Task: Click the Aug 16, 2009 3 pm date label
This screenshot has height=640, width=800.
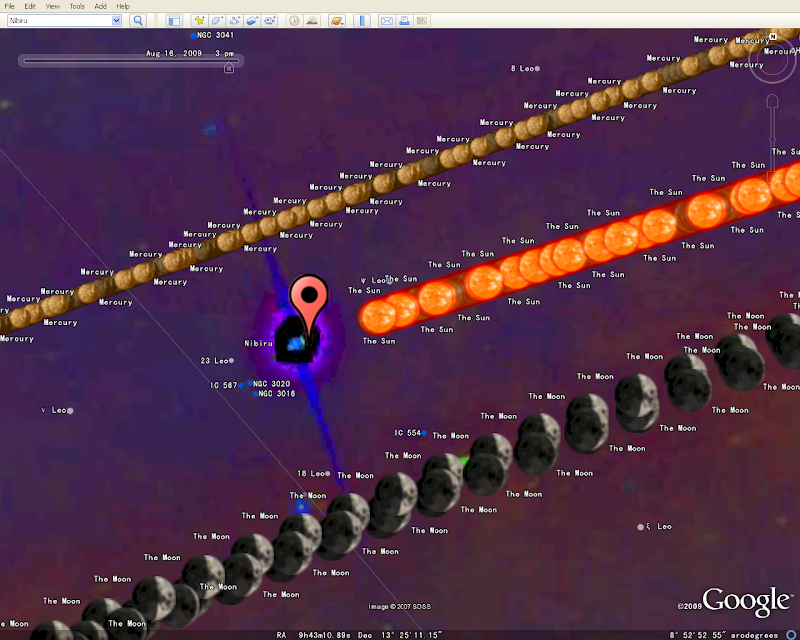Action: [189, 53]
